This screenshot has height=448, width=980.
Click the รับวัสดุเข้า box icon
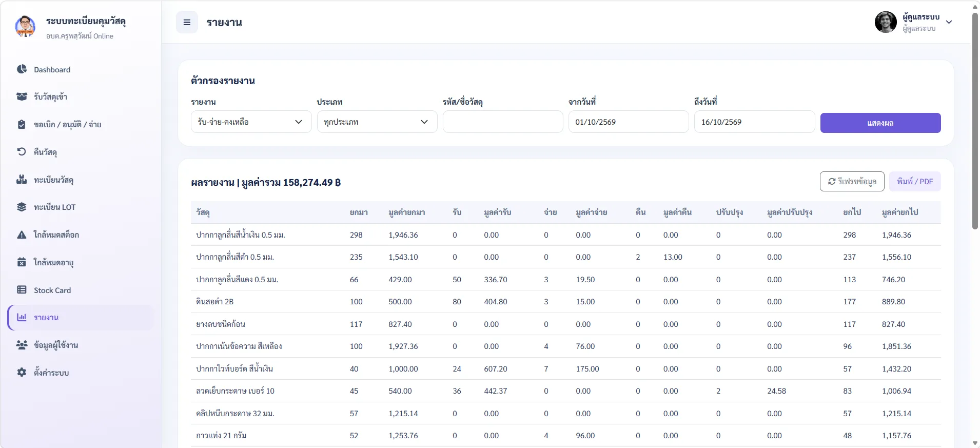point(22,96)
